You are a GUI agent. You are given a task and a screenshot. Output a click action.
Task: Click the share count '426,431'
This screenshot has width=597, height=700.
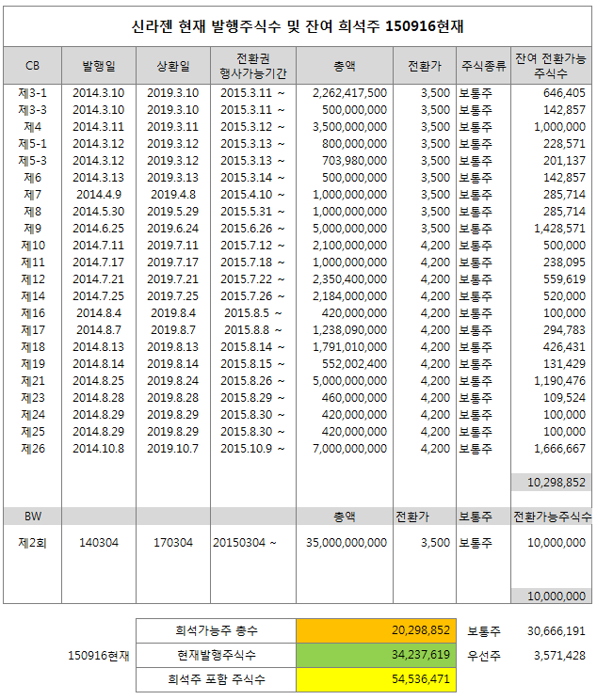point(564,347)
